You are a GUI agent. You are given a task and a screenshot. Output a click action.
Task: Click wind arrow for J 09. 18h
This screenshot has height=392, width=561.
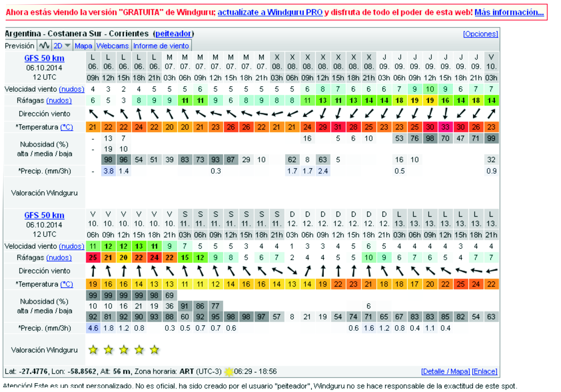click(461, 114)
